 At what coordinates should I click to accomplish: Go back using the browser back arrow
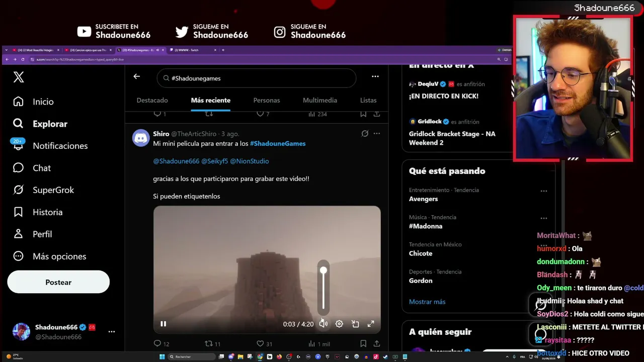point(7,59)
